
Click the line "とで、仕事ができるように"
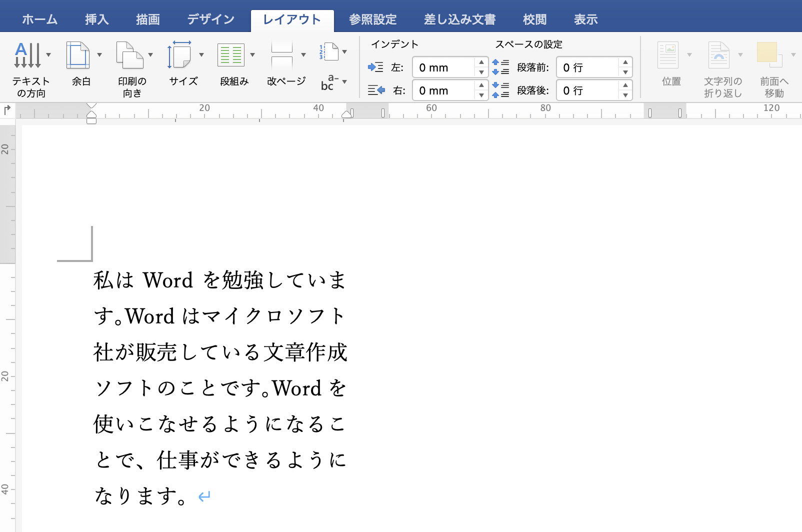pos(220,460)
